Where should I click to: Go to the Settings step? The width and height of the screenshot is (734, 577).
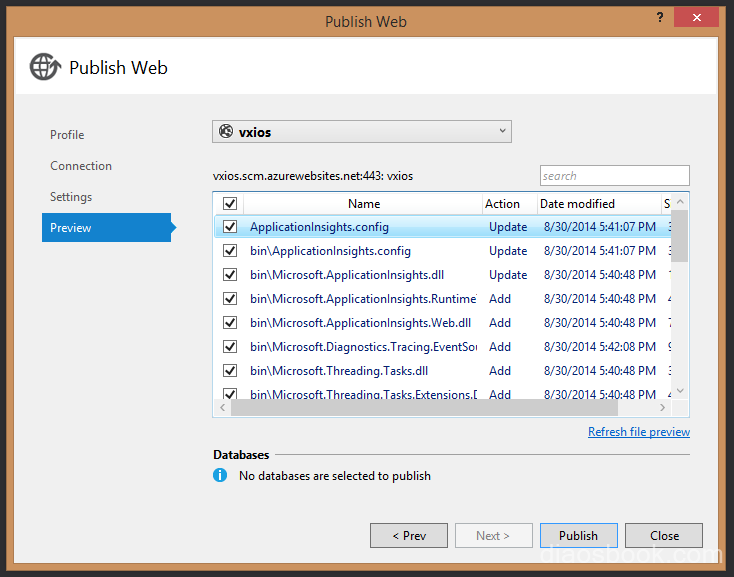coord(71,197)
